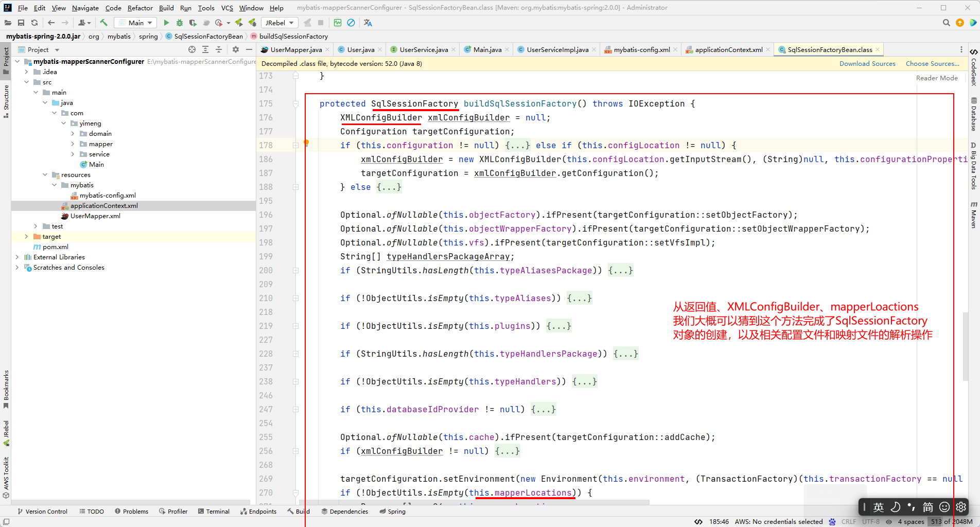Run Main with the green play icon
Image resolution: width=980 pixels, height=527 pixels.
tap(166, 23)
